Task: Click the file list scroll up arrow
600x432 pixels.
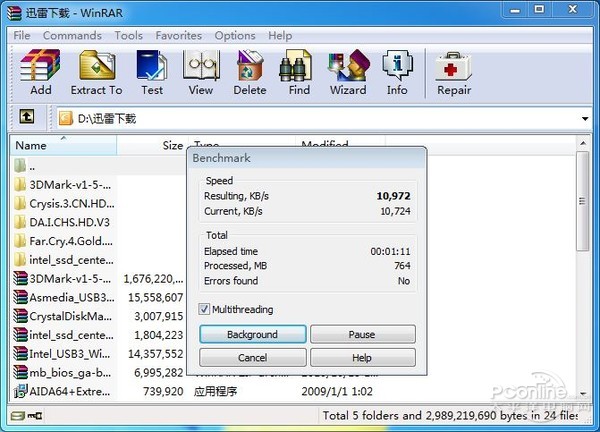Action: click(583, 143)
